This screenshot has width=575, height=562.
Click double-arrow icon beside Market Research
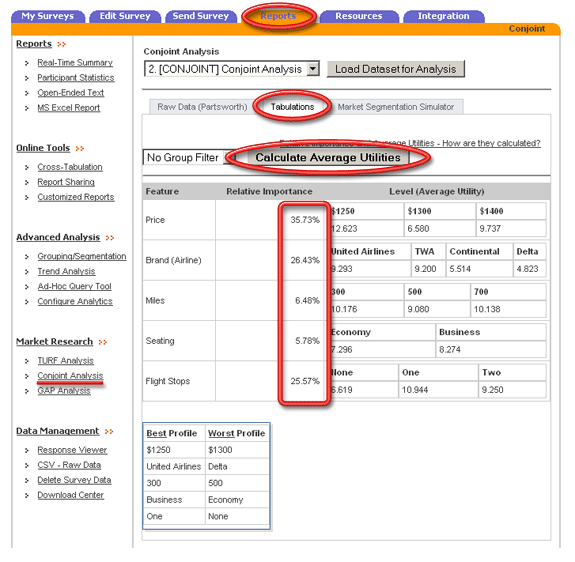click(x=102, y=342)
